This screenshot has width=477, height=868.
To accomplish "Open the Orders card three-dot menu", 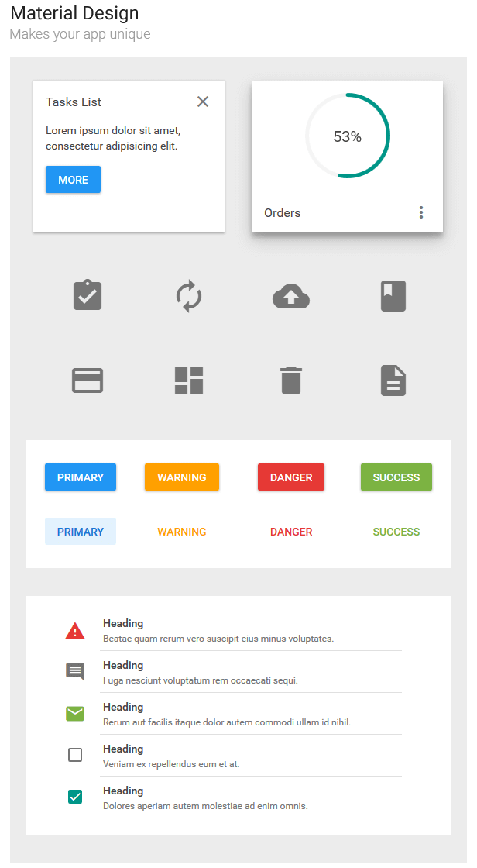I will click(421, 212).
